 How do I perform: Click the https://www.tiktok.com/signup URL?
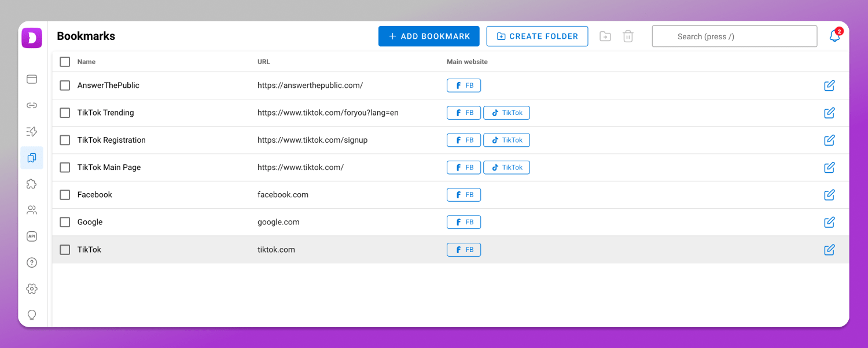tap(312, 140)
